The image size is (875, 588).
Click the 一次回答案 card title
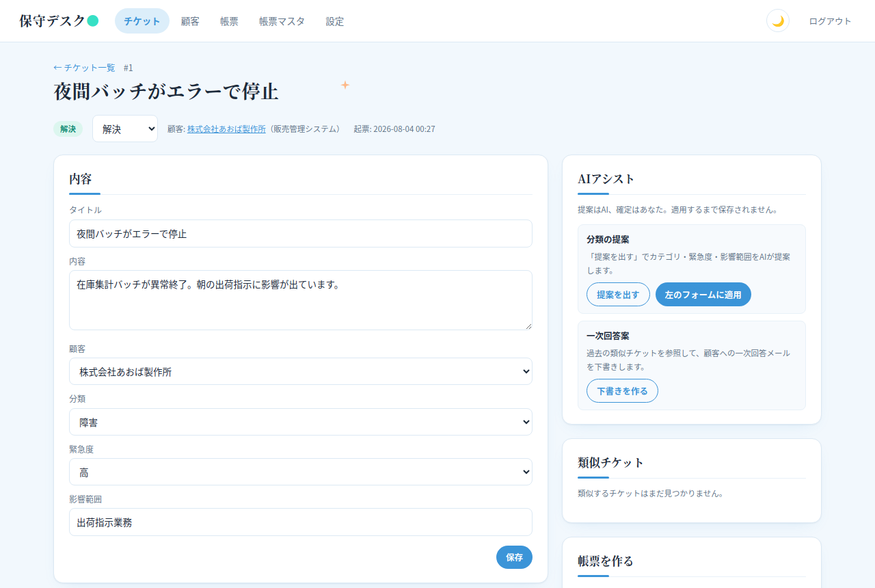click(x=608, y=336)
